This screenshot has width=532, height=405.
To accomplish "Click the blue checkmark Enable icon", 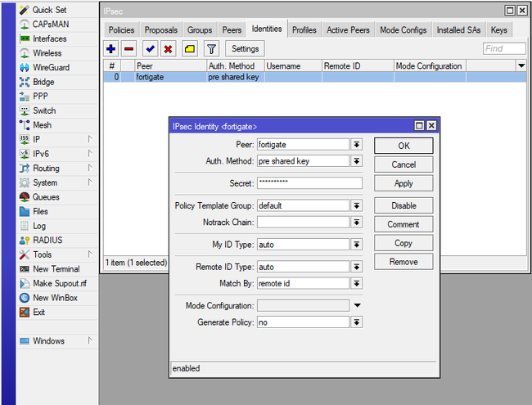I will [150, 49].
